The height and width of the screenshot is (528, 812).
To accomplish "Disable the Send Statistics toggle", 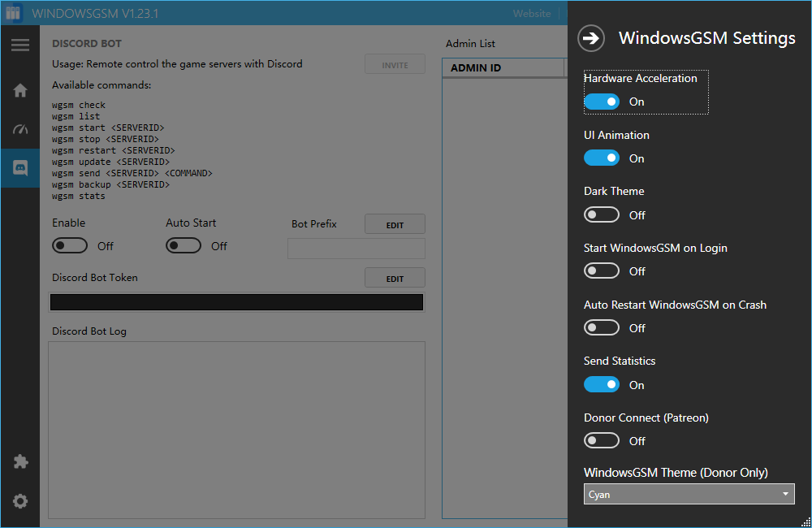I will click(x=602, y=385).
